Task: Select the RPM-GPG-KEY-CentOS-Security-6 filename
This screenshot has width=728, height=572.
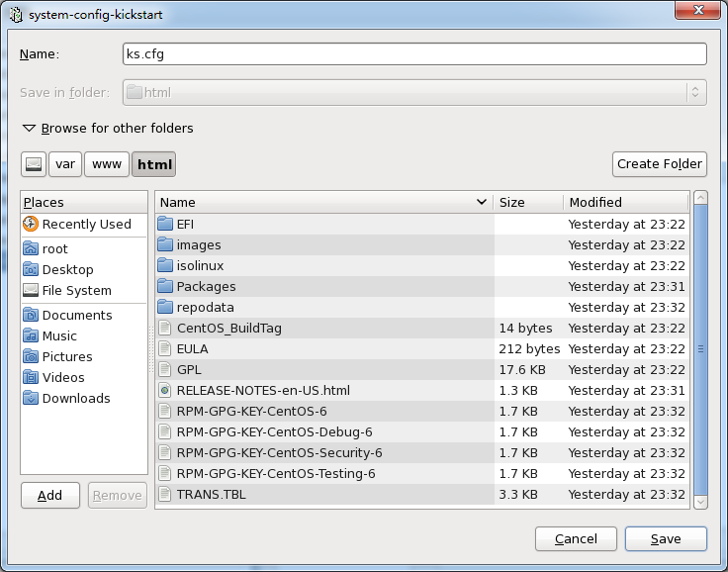Action: tap(280, 452)
